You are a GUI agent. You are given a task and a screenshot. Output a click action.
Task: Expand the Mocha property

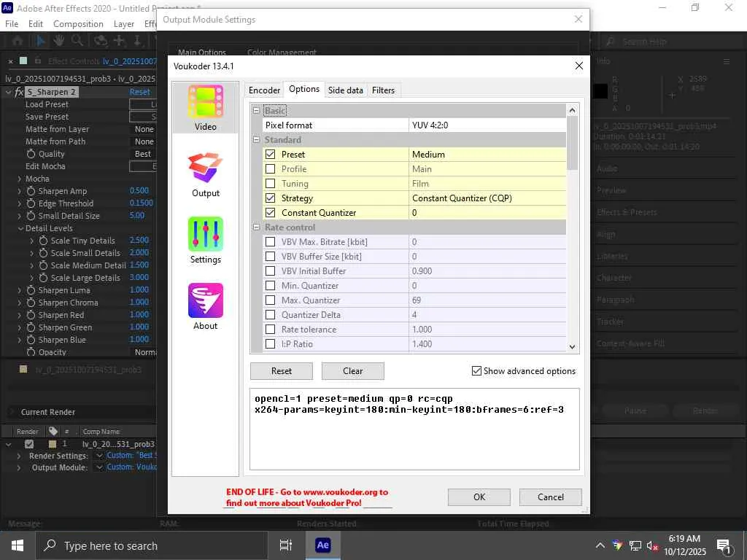(x=19, y=179)
